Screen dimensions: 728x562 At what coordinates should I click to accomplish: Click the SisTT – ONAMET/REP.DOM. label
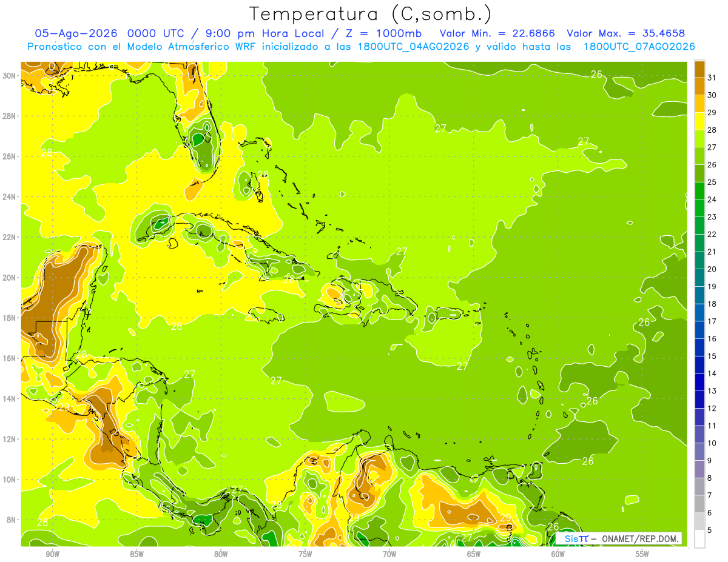coord(618,538)
